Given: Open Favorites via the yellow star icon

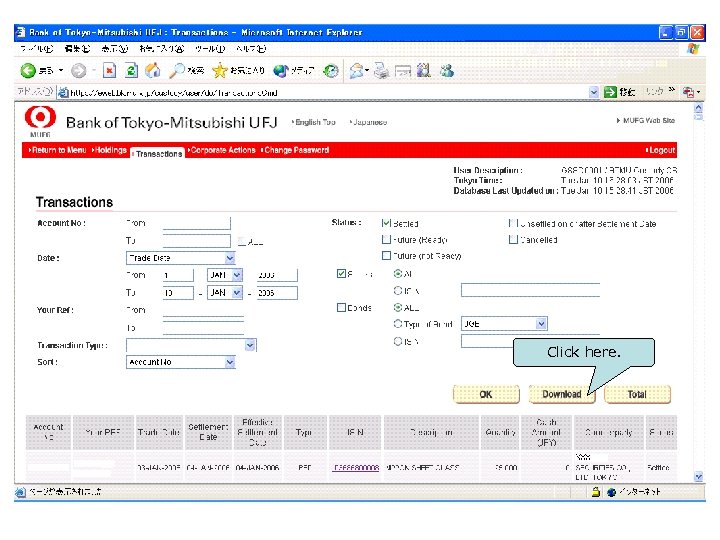Looking at the screenshot, I should pyautogui.click(x=220, y=71).
